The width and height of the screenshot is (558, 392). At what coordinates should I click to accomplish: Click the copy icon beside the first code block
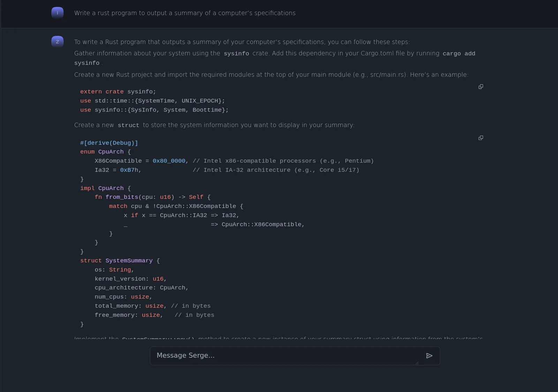pyautogui.click(x=481, y=86)
